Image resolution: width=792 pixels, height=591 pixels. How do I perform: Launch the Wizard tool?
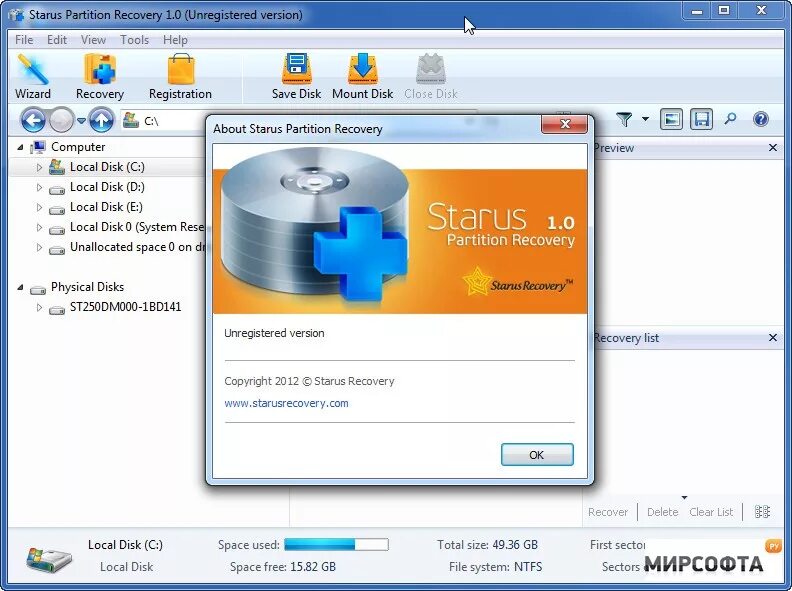point(33,76)
